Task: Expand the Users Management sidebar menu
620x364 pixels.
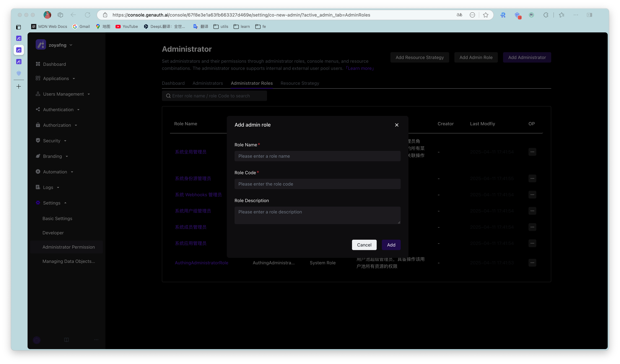Action: point(63,94)
